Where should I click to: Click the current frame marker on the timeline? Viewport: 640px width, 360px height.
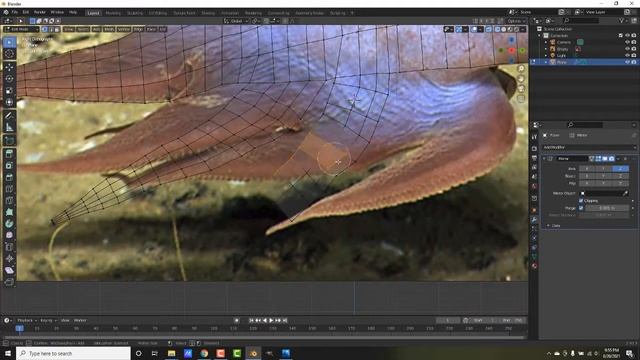click(19, 328)
